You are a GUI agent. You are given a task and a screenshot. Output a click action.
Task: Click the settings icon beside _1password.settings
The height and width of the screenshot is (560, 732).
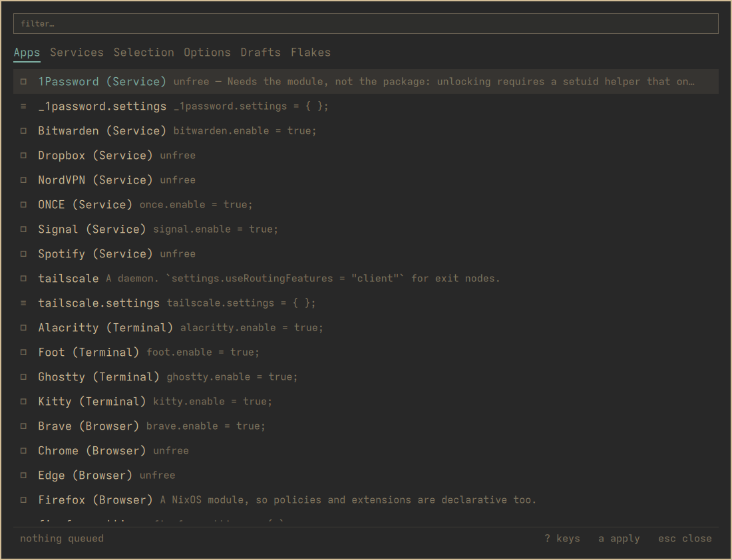pos(23,106)
